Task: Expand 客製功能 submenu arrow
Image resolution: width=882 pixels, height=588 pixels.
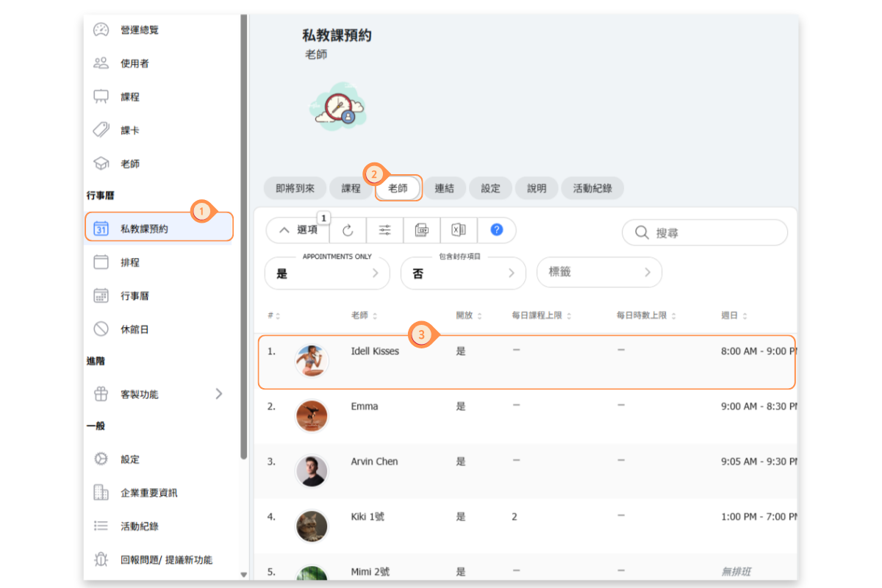Action: click(x=218, y=394)
